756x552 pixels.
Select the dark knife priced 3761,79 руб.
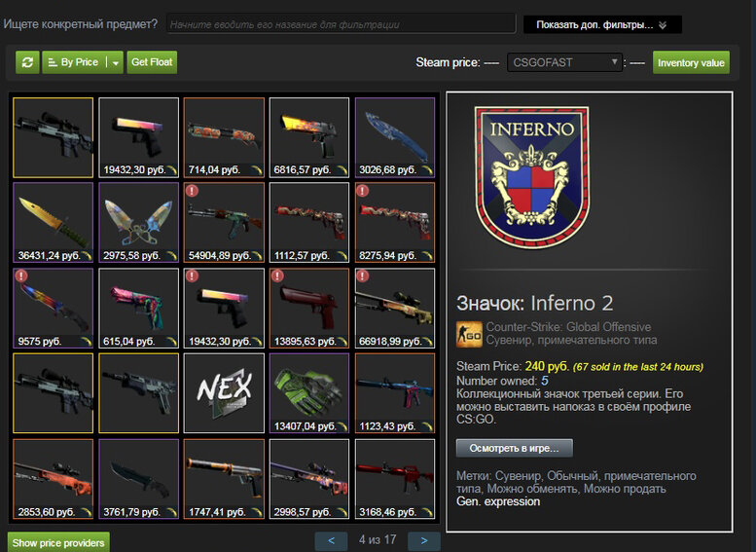point(139,479)
